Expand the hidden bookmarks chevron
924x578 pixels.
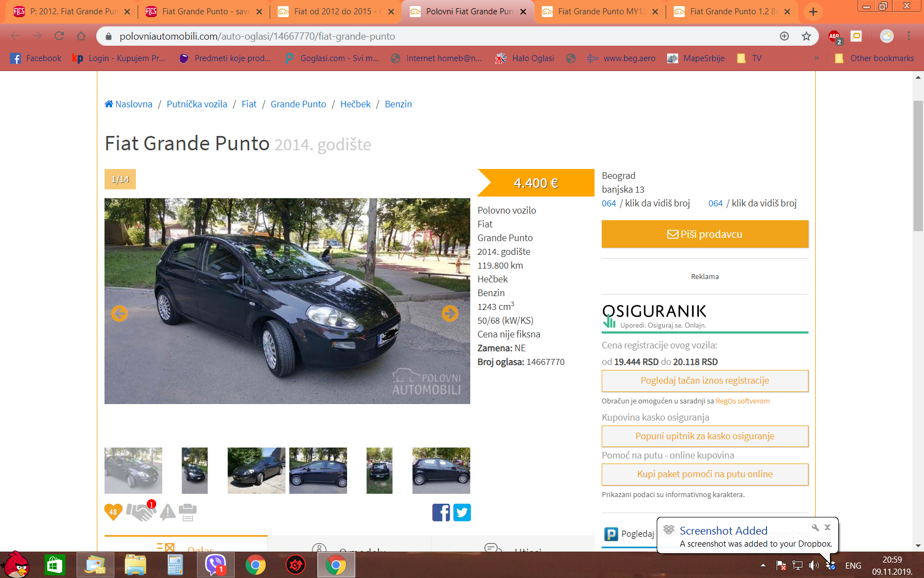pos(817,58)
